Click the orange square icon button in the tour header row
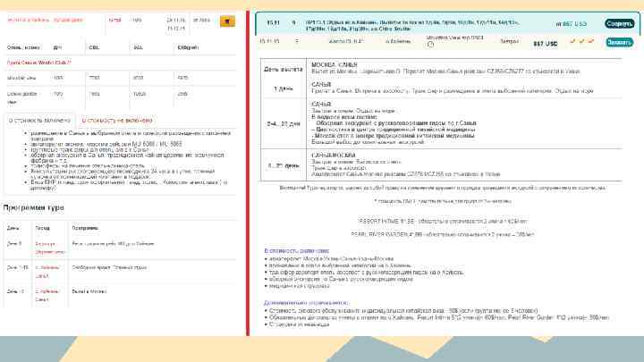This screenshot has height=362, width=644. [227, 21]
